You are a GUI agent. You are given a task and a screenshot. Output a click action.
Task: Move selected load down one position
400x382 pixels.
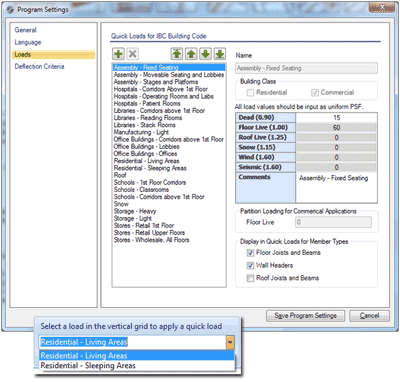(205, 54)
